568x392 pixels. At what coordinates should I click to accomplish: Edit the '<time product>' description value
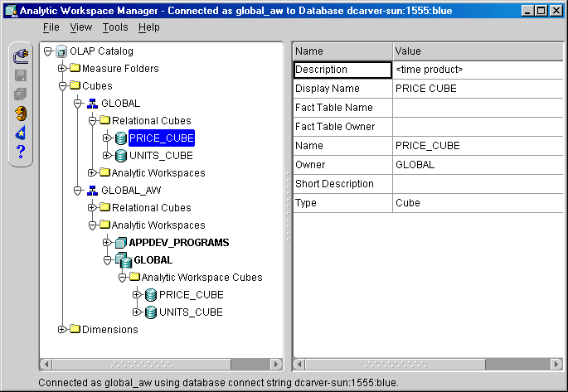[x=478, y=70]
